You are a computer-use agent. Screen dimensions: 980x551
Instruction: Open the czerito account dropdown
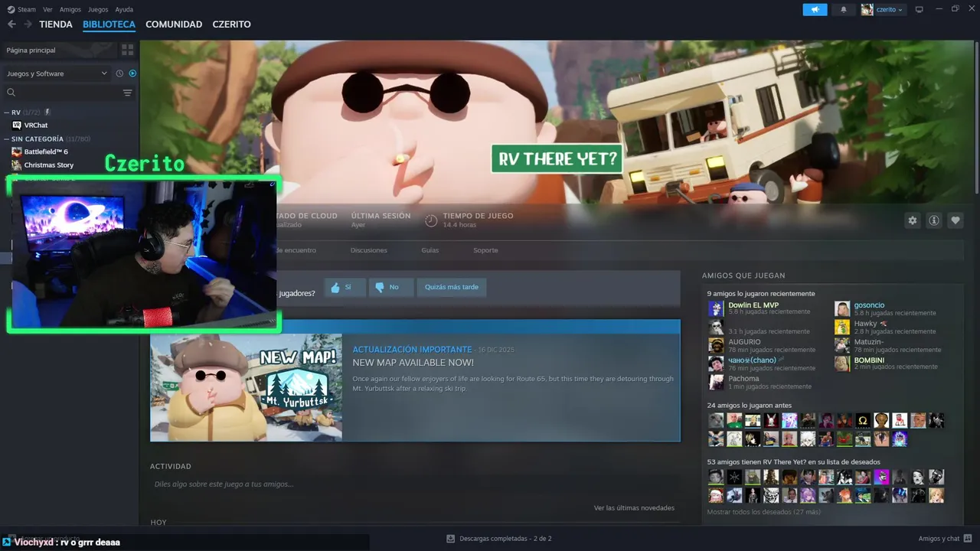click(x=883, y=9)
